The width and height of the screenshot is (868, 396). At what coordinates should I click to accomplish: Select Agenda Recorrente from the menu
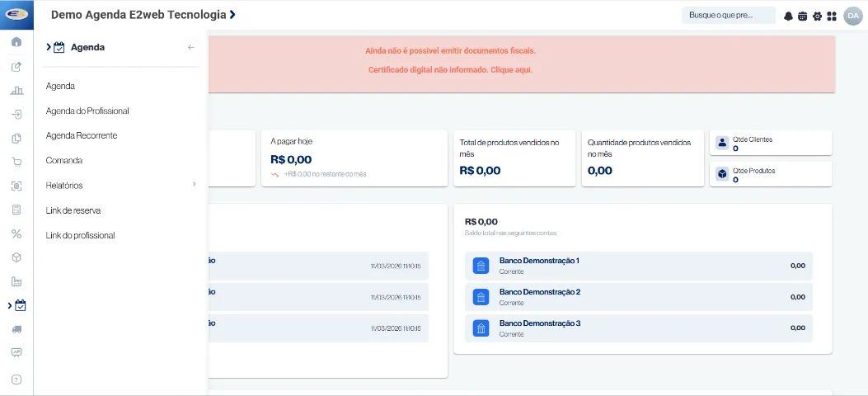coord(82,135)
